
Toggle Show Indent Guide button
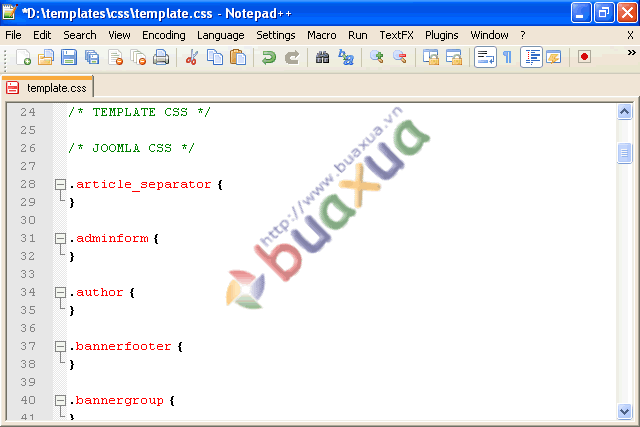(531, 57)
